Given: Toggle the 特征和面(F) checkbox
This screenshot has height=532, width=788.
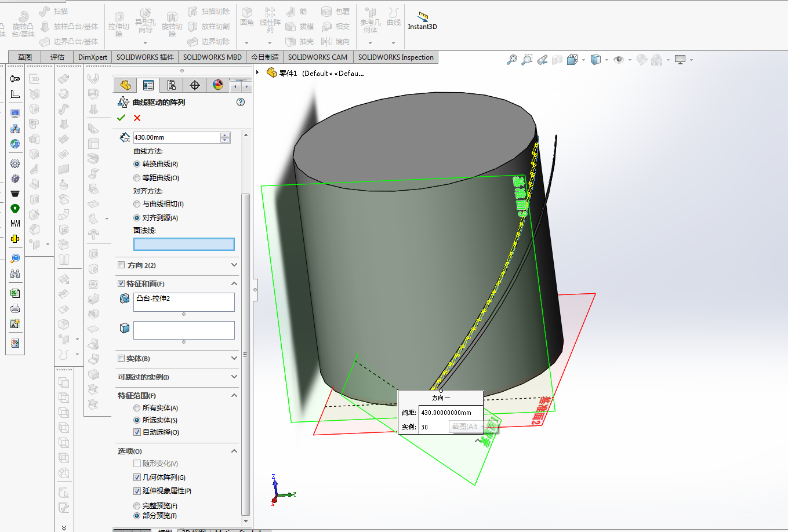Looking at the screenshot, I should pos(121,283).
